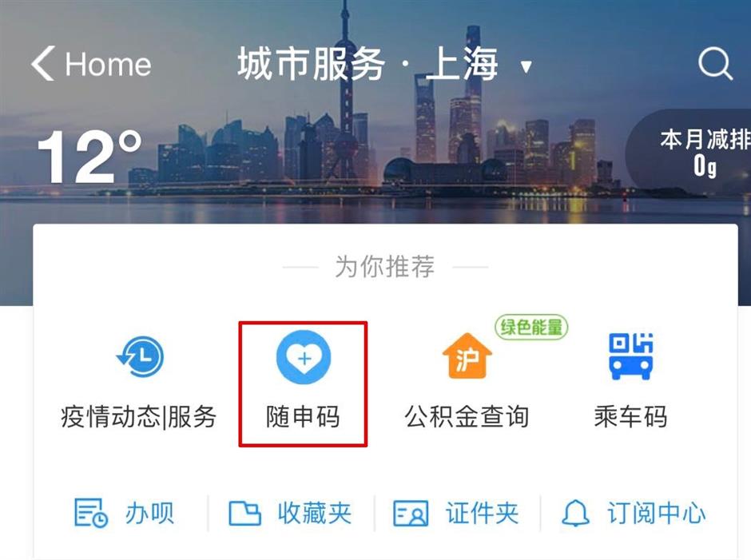Image resolution: width=751 pixels, height=560 pixels.
Task: Click the 办呗 document icon
Action: coord(90,513)
